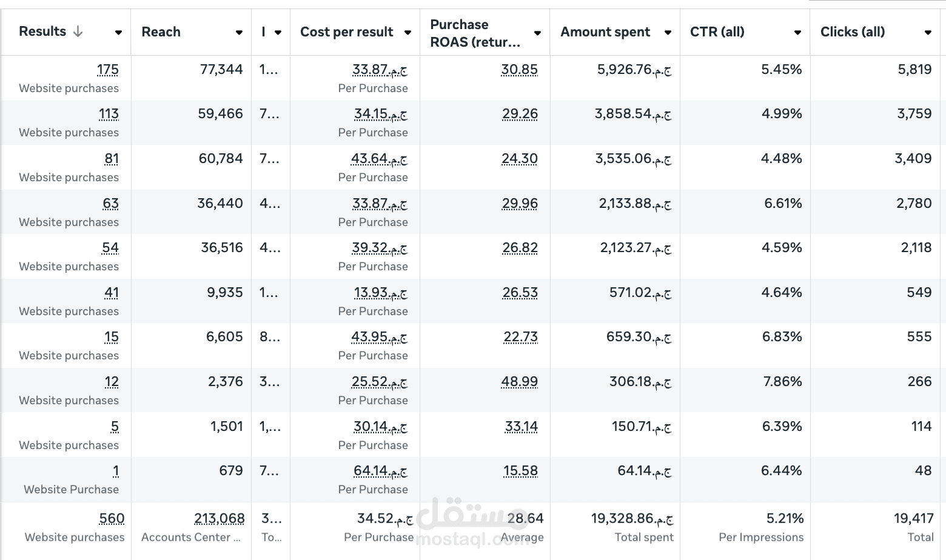946x560 pixels.
Task: Click the Results sort arrow icon
Action: coord(78,32)
